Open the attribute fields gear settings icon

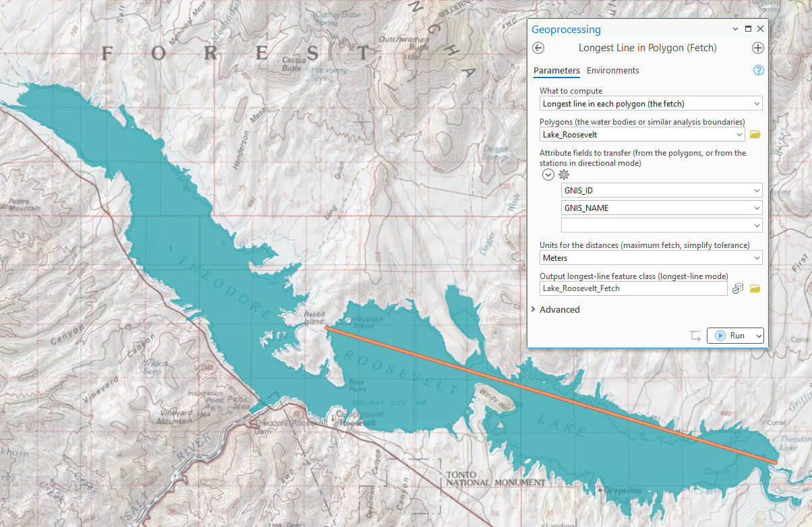(564, 175)
